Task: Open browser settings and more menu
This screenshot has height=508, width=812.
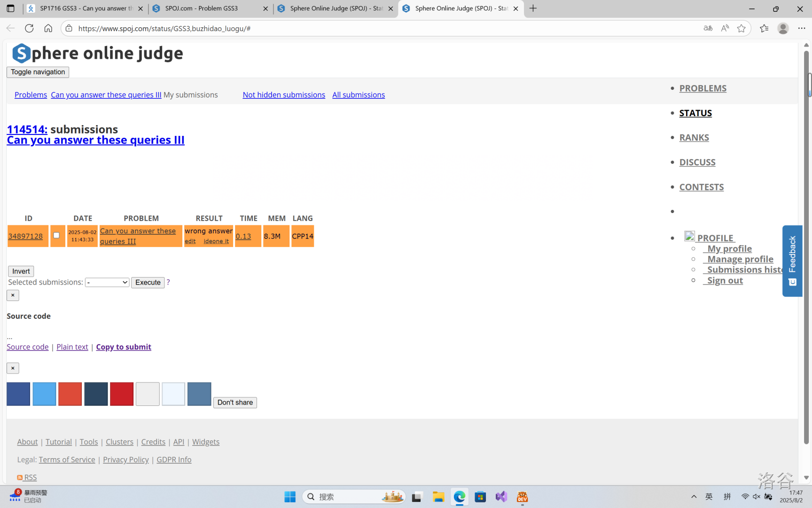Action: 802,28
